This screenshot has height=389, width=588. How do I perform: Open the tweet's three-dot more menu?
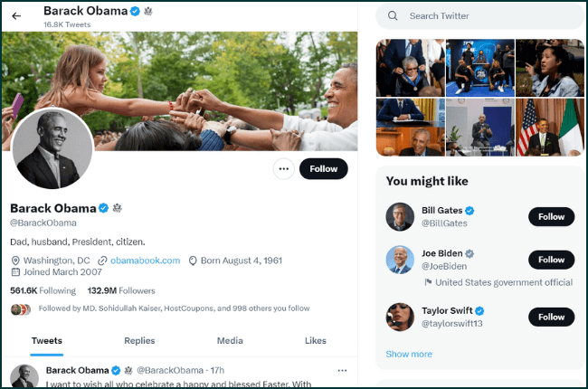(x=342, y=370)
